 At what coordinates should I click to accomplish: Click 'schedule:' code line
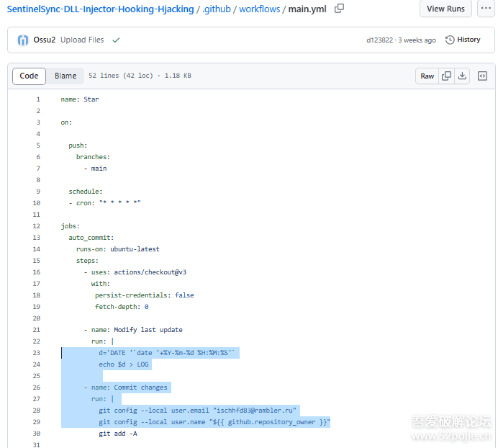pyautogui.click(x=86, y=192)
